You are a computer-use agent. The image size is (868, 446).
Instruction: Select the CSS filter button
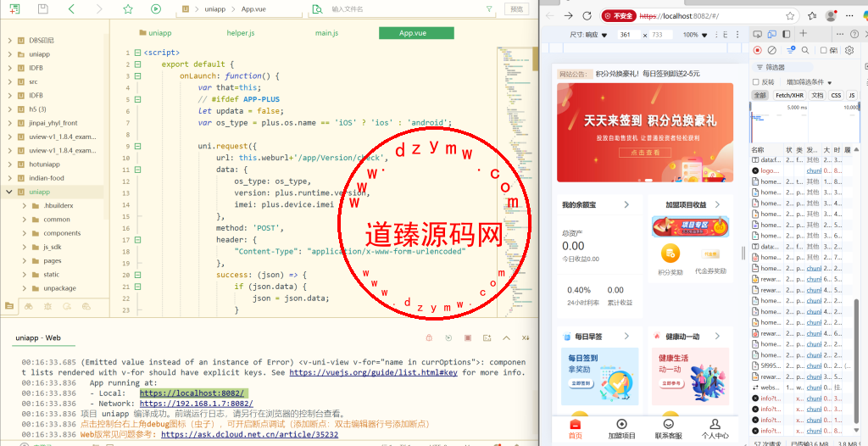[836, 95]
